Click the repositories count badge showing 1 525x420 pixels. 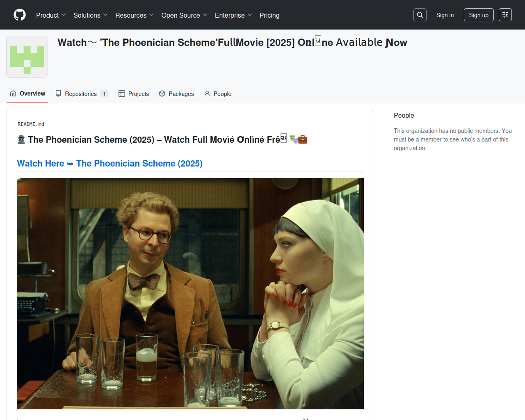click(x=104, y=94)
